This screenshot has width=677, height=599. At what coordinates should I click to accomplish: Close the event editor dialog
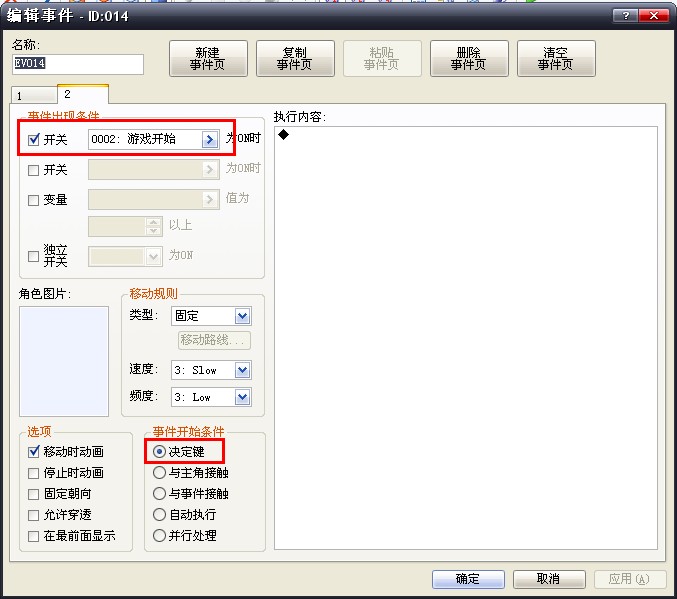[654, 16]
